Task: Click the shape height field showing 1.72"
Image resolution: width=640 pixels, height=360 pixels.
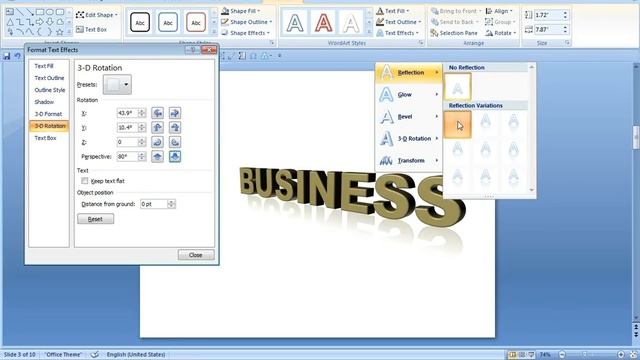Action: [547, 15]
